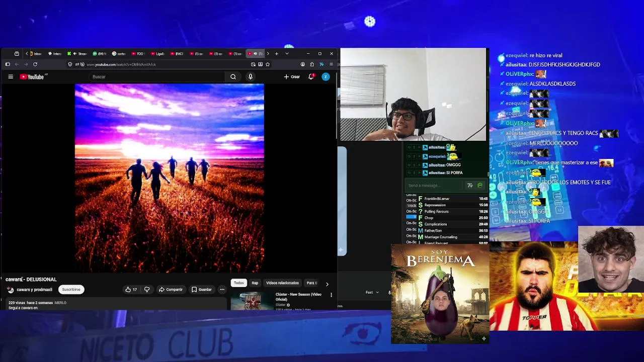644x362 pixels.
Task: Open the browser application menu
Action: coord(331,64)
